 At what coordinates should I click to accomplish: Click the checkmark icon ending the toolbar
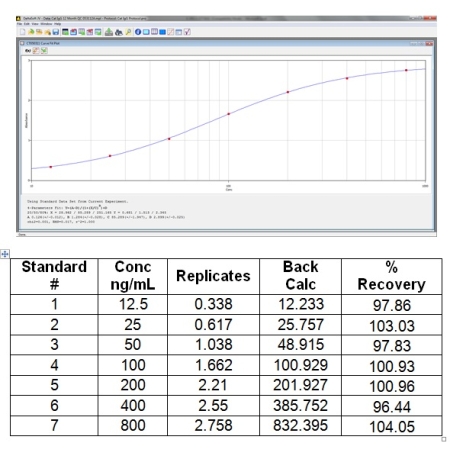pos(187,32)
